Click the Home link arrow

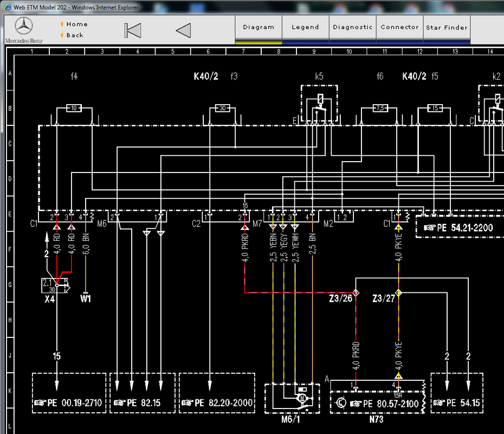(62, 24)
